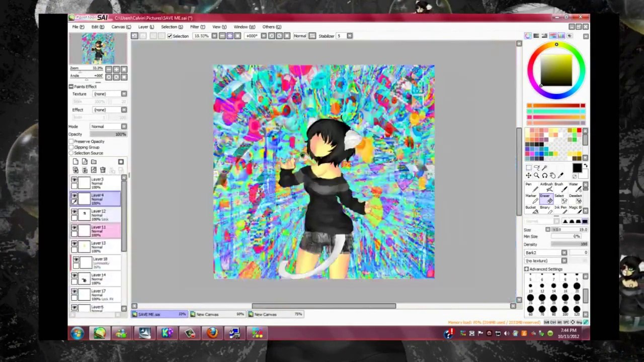Viewport: 644px width, 362px height.
Task: Click the navigator preview thumbnail
Action: coord(98,49)
